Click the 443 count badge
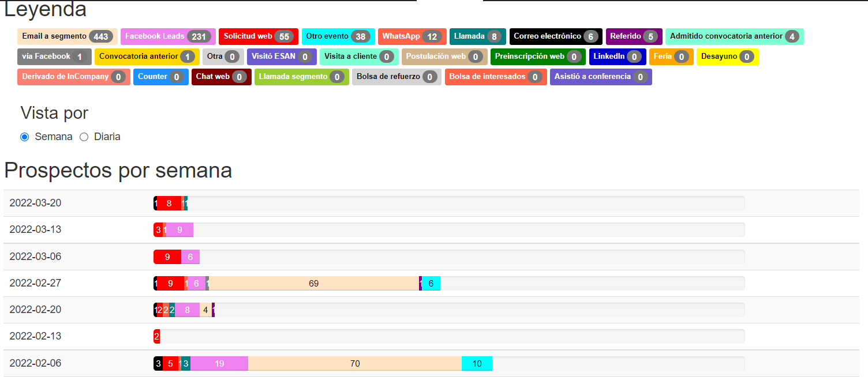 point(101,36)
